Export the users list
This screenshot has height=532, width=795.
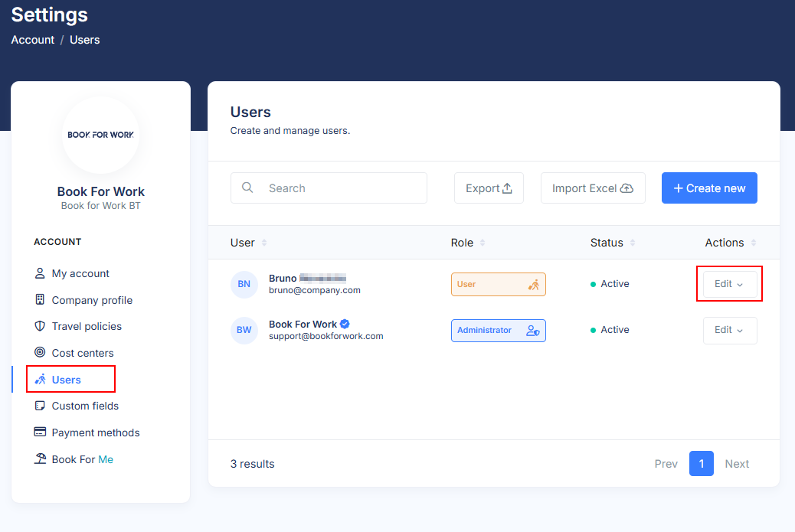coord(489,188)
